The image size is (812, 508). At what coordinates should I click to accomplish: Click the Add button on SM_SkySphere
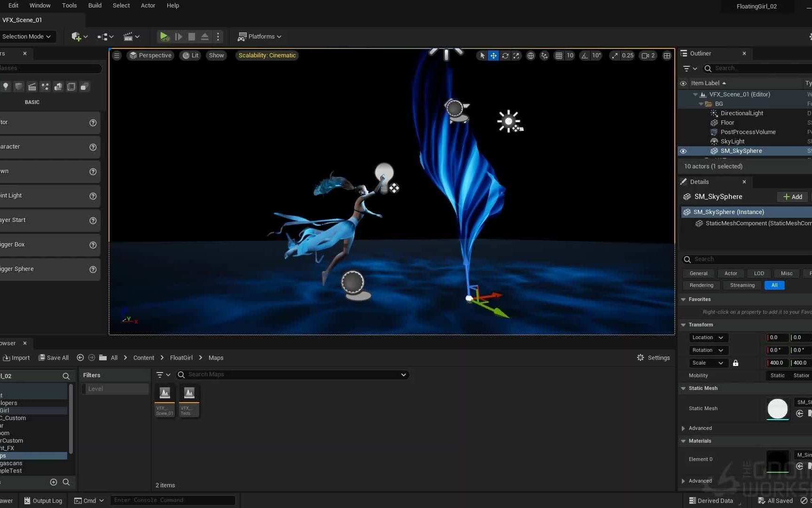792,197
